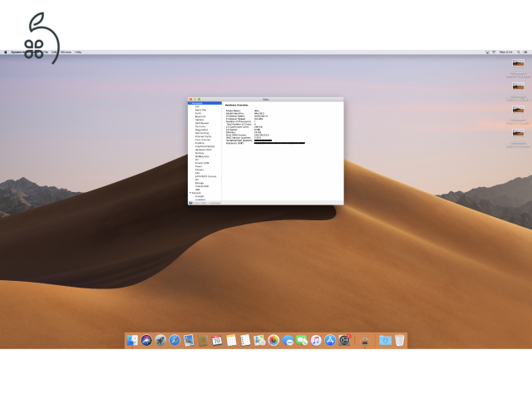
Task: Open Maps icon in Dock
Action: point(259,340)
